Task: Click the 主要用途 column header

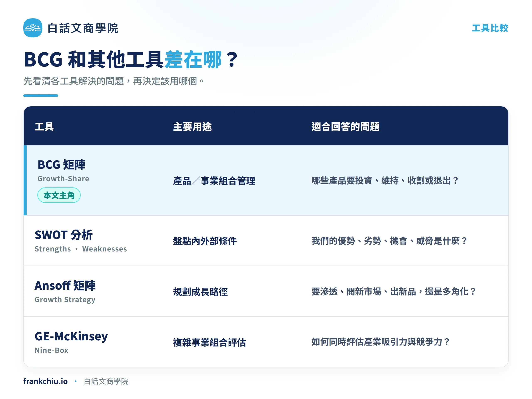Action: tap(192, 127)
